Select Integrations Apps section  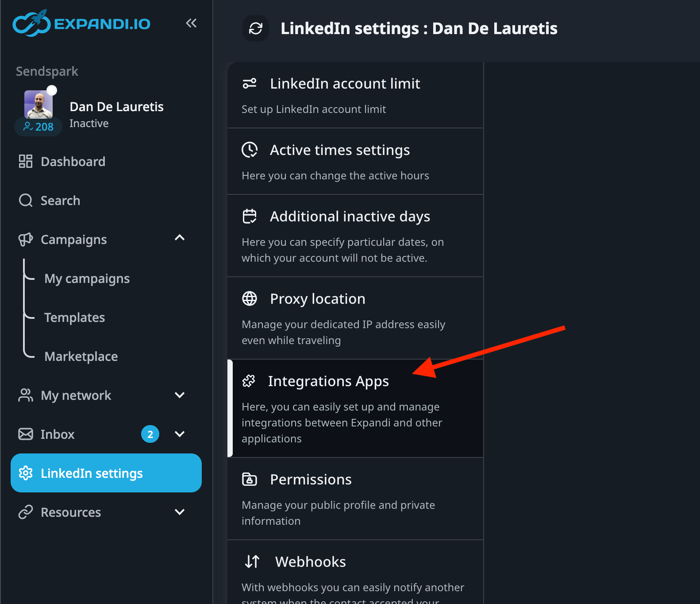tap(355, 409)
